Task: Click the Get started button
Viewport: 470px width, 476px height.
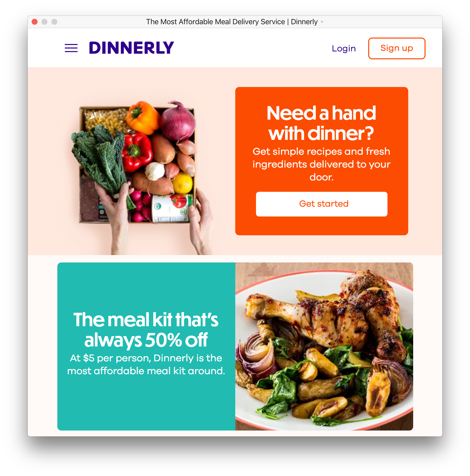Action: point(321,204)
